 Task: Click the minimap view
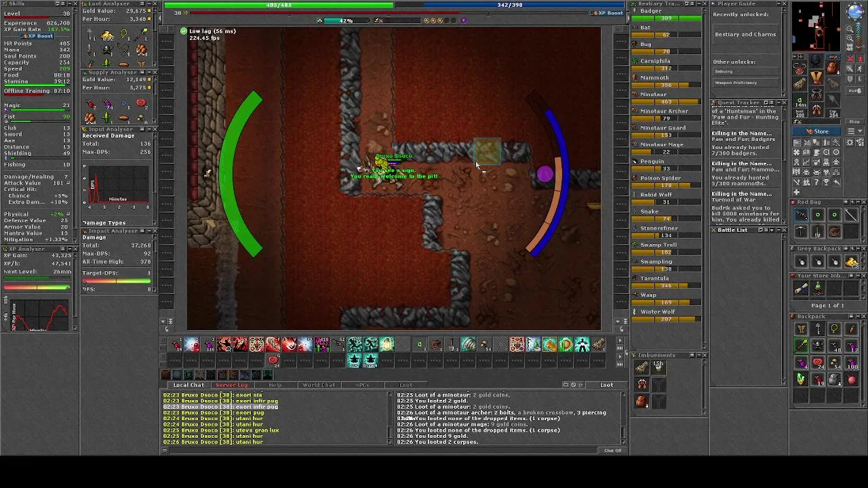(816, 27)
